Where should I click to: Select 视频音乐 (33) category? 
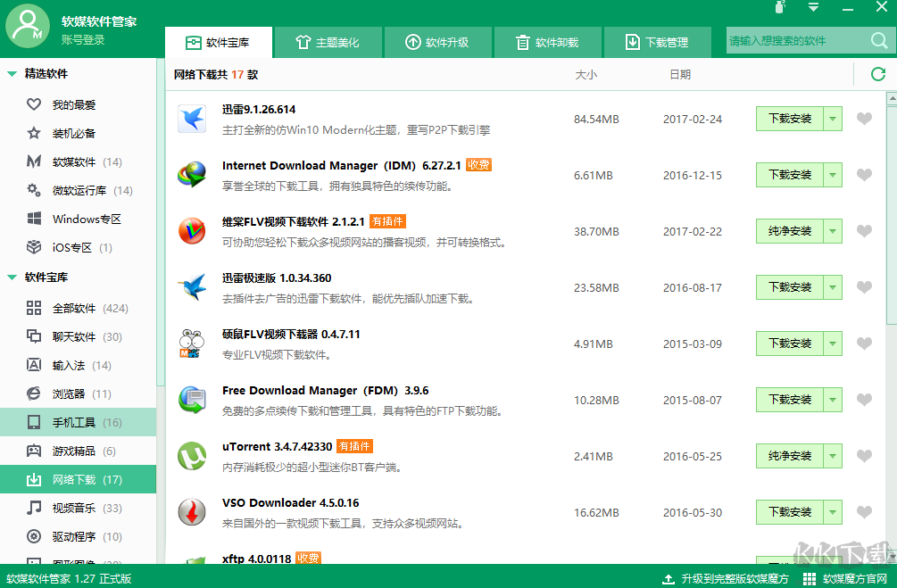pyautogui.click(x=78, y=508)
